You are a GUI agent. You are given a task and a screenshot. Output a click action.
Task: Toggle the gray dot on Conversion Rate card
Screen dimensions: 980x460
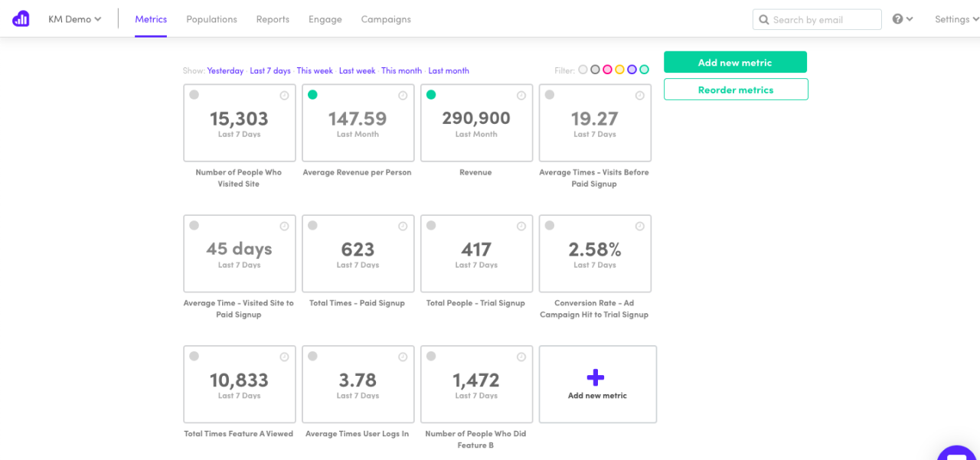549,225
